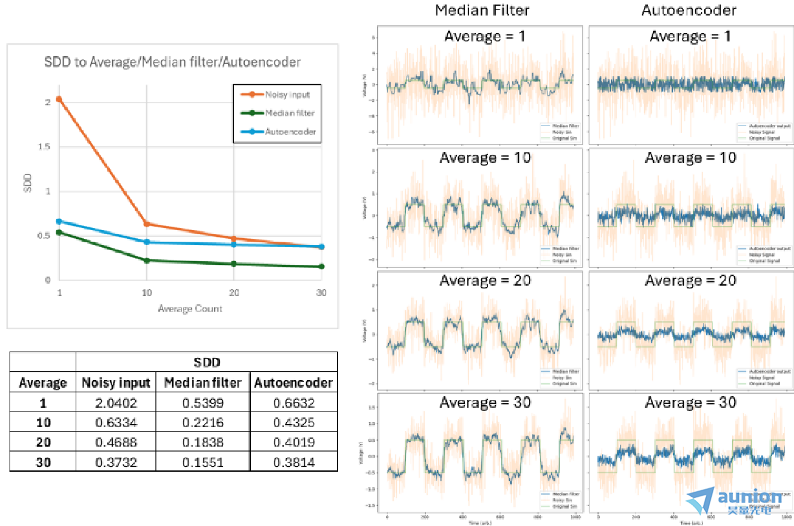
Task: Click the Average column header in the table
Action: point(43,382)
